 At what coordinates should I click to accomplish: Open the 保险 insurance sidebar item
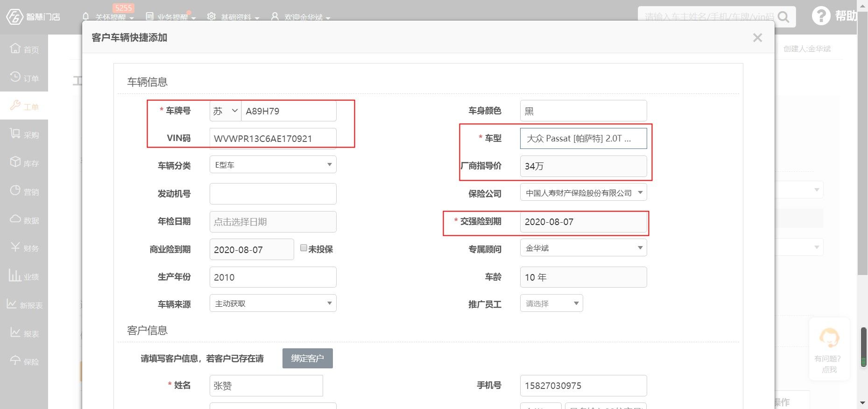coord(24,361)
